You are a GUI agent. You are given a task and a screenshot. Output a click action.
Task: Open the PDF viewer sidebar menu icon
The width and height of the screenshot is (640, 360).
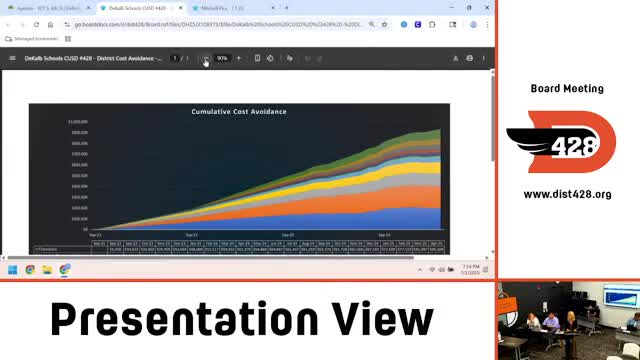pos(12,58)
